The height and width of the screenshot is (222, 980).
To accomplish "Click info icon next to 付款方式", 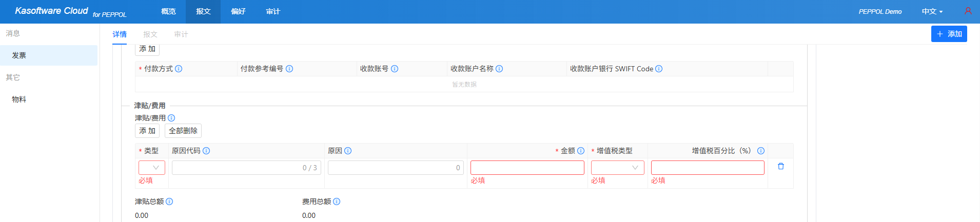I will (x=179, y=69).
